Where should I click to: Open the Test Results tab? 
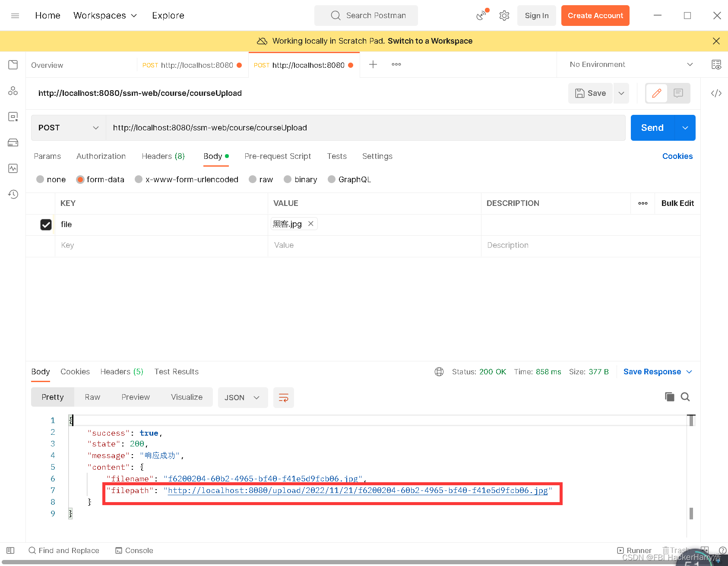[x=177, y=372]
